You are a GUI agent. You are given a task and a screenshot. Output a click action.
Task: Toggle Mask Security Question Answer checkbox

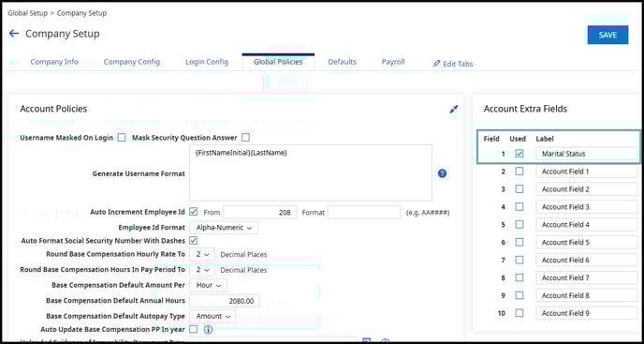(245, 138)
